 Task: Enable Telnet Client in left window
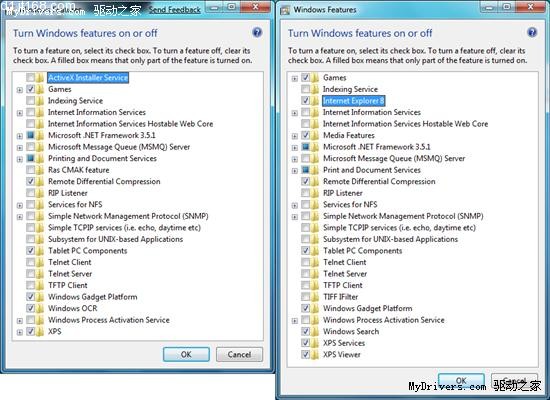[x=31, y=262]
